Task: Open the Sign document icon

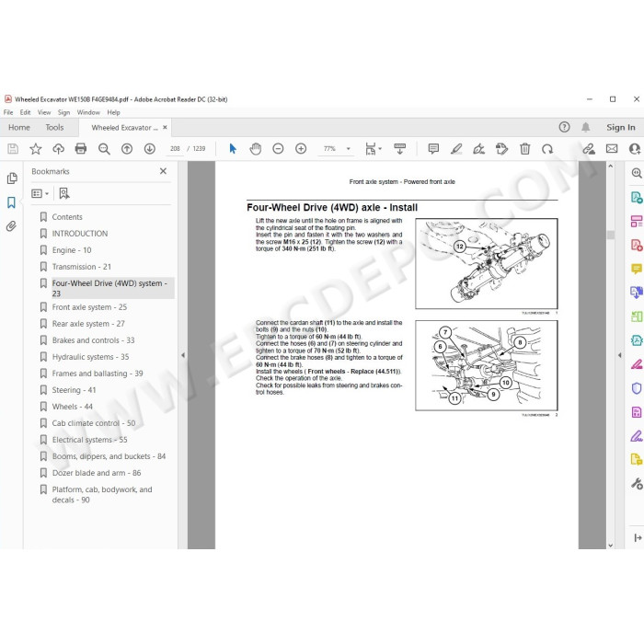Action: pos(479,149)
